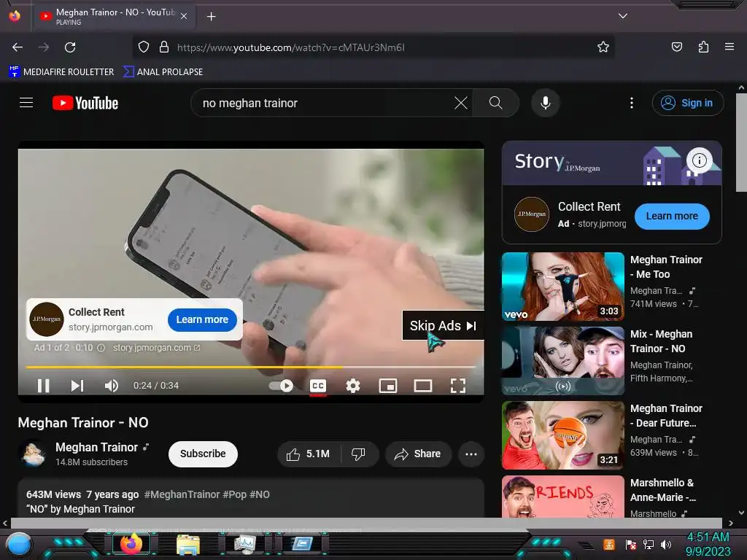The image size is (747, 560).
Task: Clear search text with X icon
Action: (x=461, y=103)
